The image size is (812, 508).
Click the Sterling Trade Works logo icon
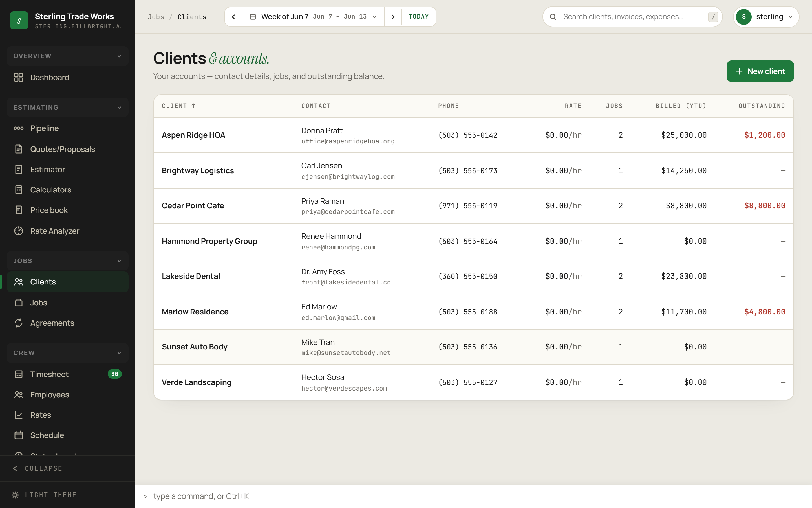tap(19, 21)
